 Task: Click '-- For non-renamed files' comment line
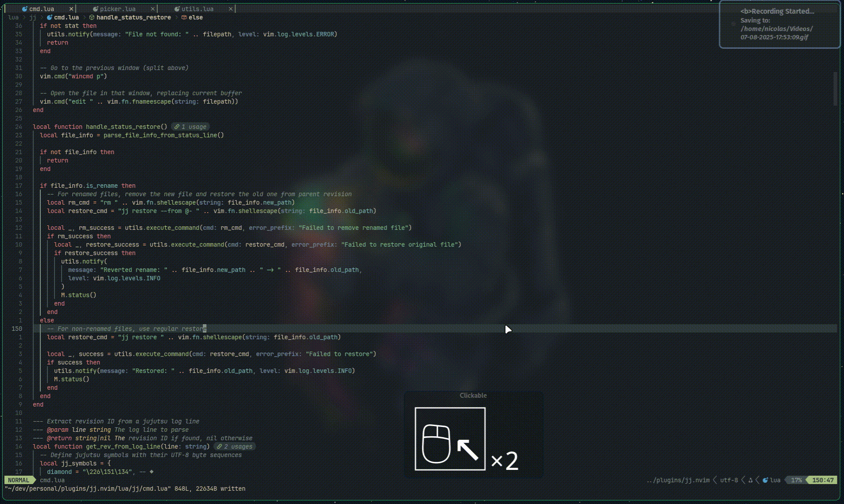pyautogui.click(x=126, y=329)
